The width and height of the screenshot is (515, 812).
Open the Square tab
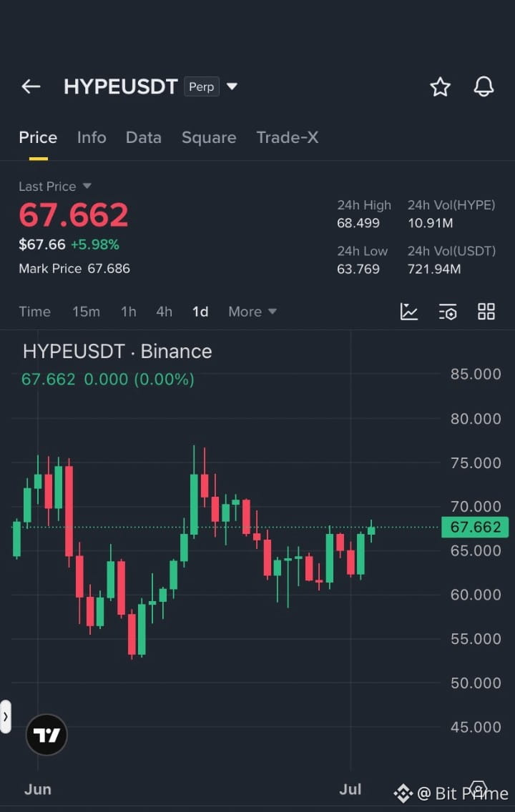[x=209, y=138]
